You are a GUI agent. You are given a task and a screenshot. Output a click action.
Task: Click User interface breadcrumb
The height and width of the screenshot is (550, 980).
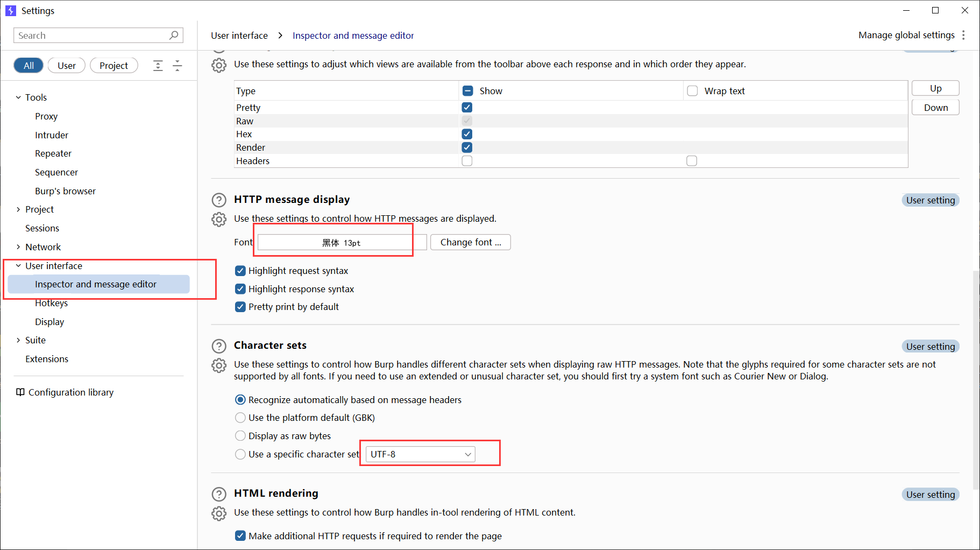coord(239,36)
